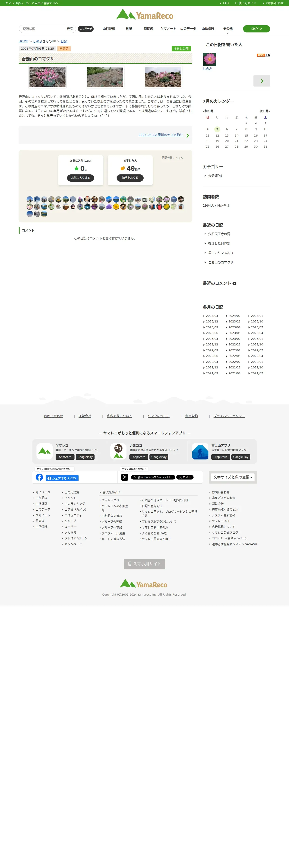289x868 pixels.
Task: Open the 日記 menu item
Action: click(x=129, y=29)
